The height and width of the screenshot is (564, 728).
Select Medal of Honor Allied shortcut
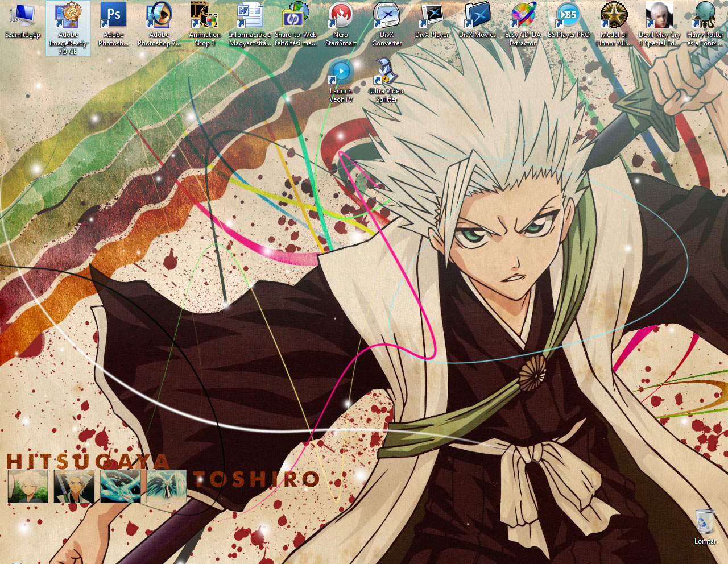click(x=614, y=24)
